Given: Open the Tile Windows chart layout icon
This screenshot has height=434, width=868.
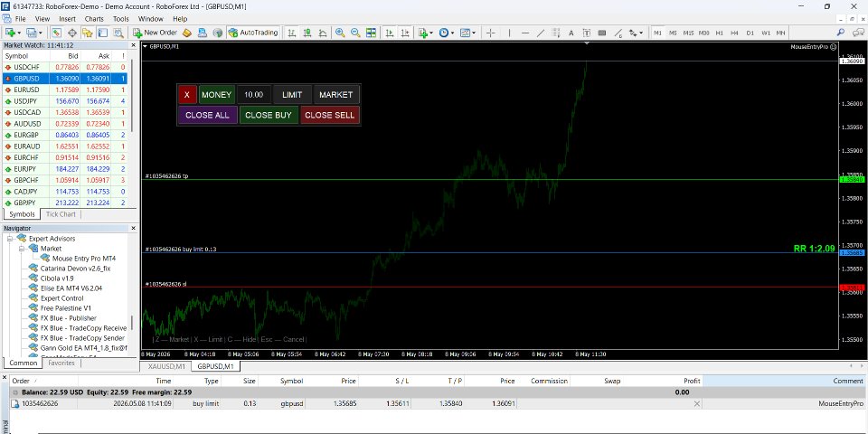Looking at the screenshot, I should 371,33.
